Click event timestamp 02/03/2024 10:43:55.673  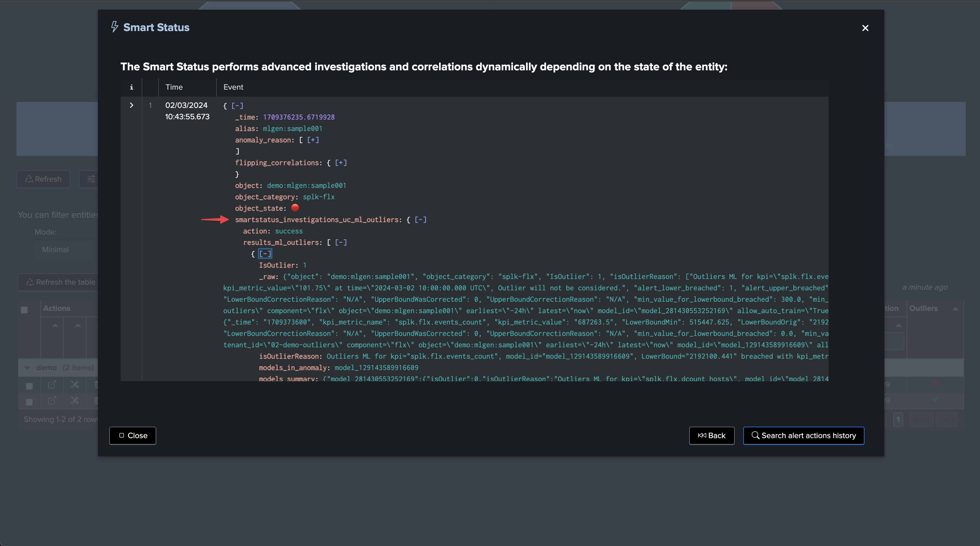coord(187,111)
